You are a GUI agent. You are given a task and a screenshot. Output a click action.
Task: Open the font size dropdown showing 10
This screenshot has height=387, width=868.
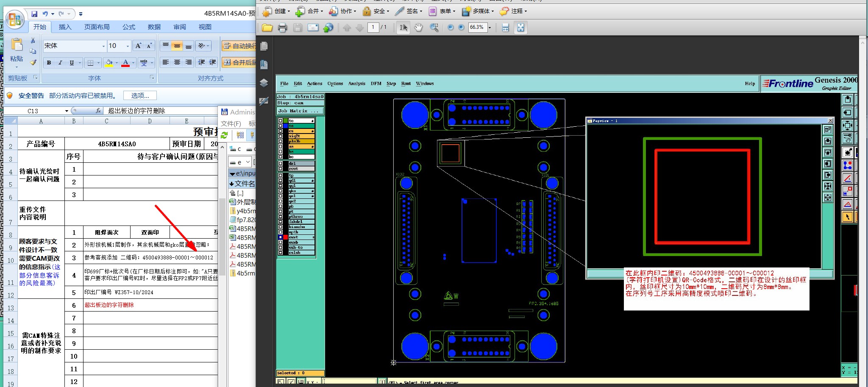tap(128, 46)
